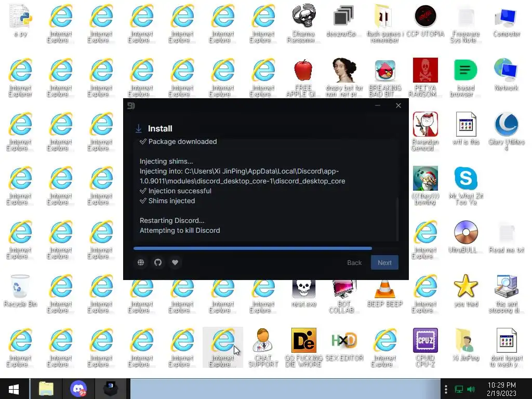Select the Rwandan meme face icon

point(425,131)
